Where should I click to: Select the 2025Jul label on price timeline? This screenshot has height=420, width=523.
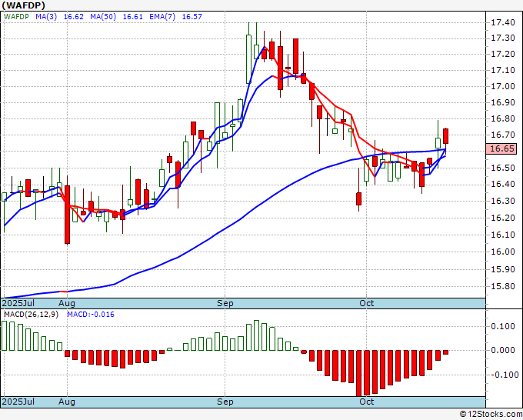click(20, 304)
